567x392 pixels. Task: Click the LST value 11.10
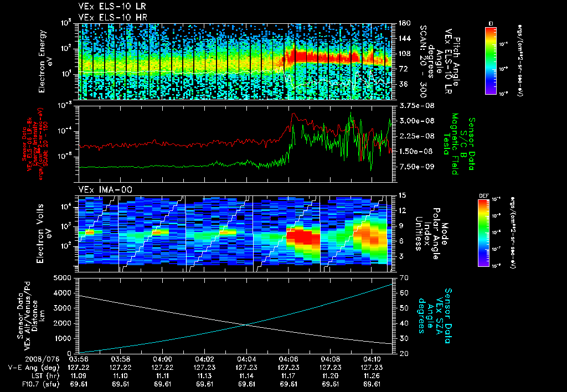(120, 376)
